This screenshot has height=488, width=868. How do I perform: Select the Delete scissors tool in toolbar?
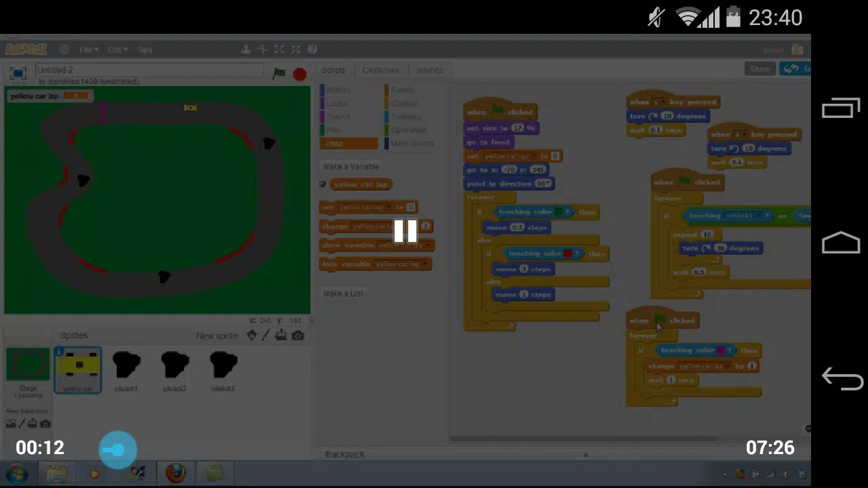pyautogui.click(x=262, y=49)
